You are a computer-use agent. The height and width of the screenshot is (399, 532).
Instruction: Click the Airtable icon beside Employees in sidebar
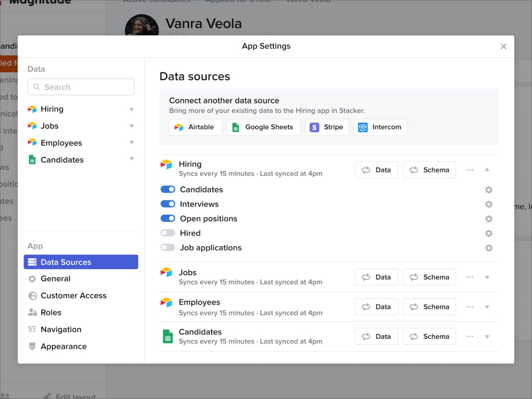(32, 143)
